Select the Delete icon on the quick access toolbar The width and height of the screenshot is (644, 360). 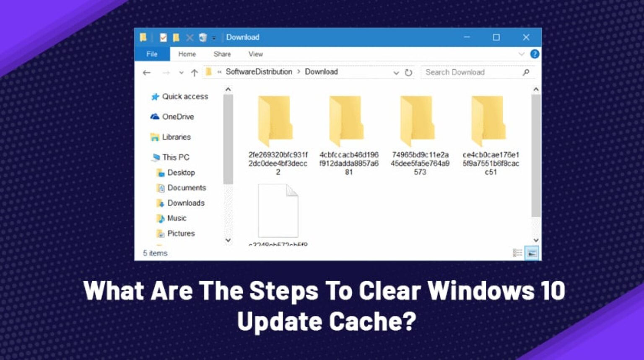click(x=190, y=37)
